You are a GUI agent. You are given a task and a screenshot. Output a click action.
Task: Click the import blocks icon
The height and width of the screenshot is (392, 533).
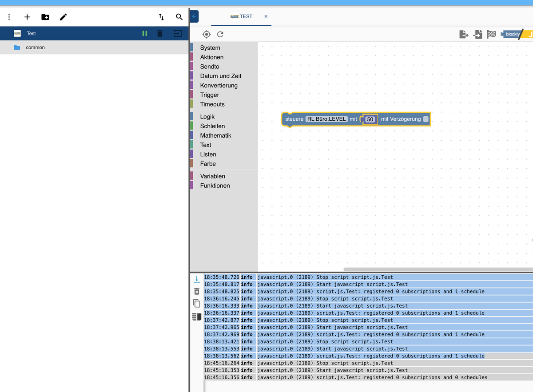point(477,34)
